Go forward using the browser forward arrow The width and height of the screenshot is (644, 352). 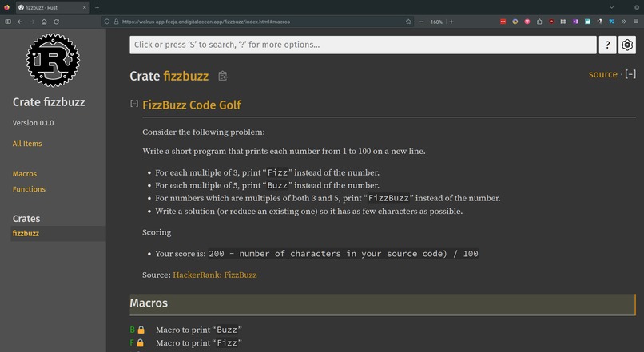pos(32,22)
